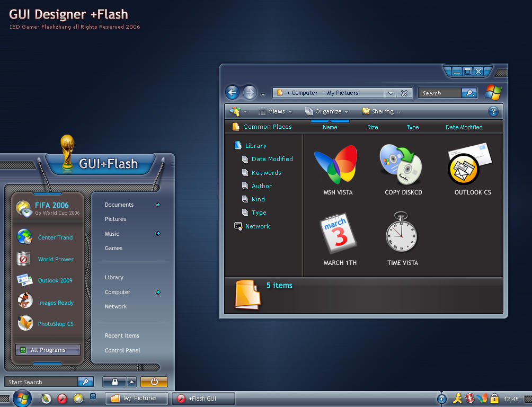Viewport: 532px width, 407px height.
Task: Expand the Documents submenu arrow
Action: coord(158,205)
